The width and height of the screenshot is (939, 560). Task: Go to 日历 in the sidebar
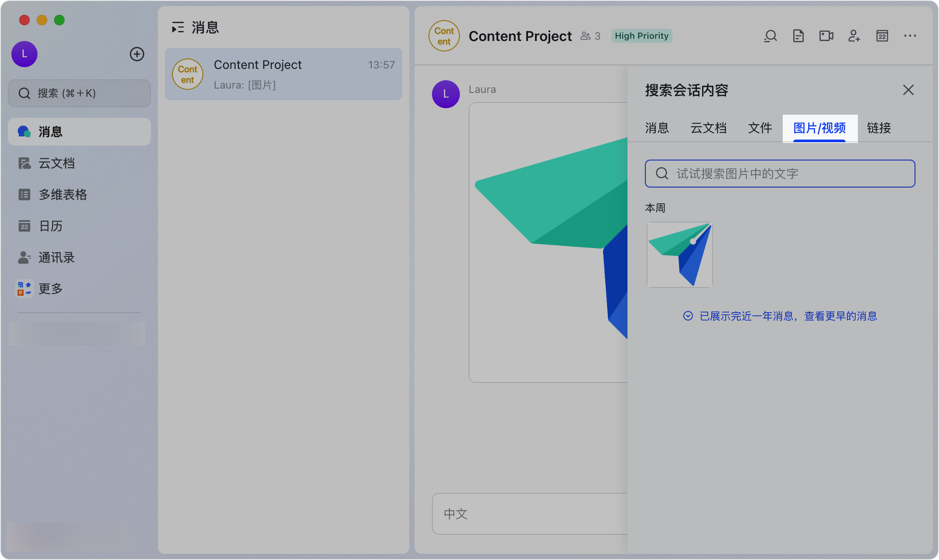click(x=50, y=226)
